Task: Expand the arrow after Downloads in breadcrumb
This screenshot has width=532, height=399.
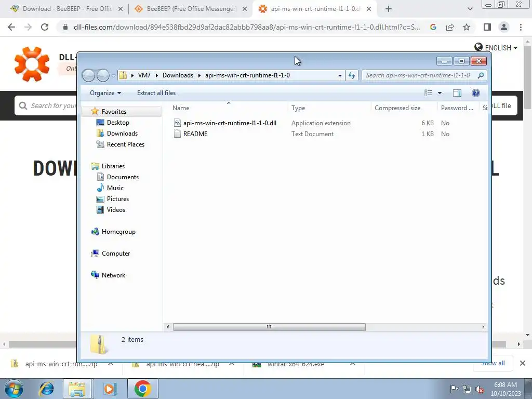Action: [x=199, y=75]
